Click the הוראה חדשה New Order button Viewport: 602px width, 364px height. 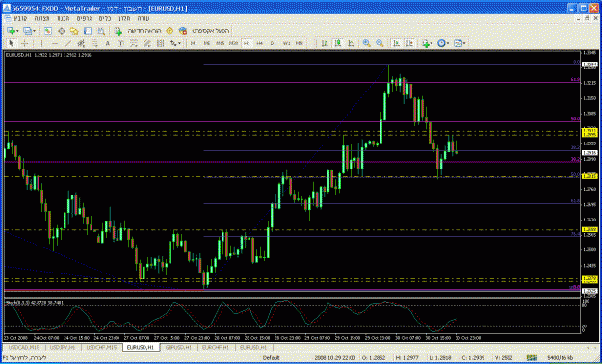(139, 31)
